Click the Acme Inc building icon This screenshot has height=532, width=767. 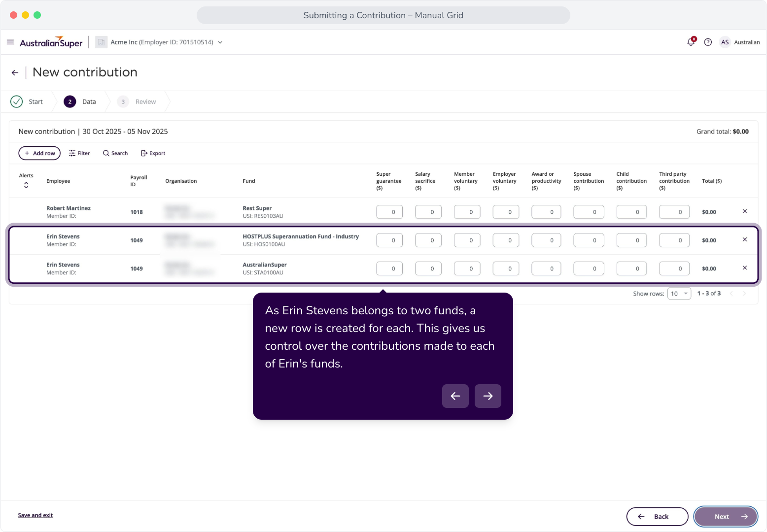click(x=102, y=42)
